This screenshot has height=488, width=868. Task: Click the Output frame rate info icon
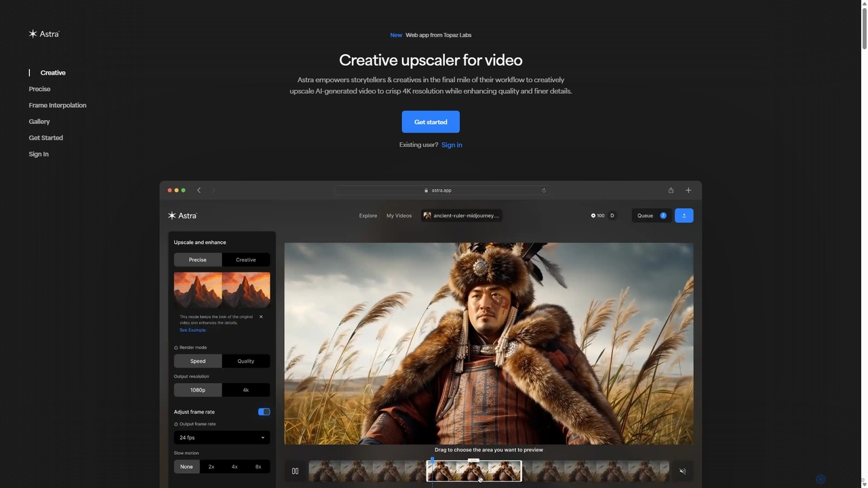click(x=176, y=424)
